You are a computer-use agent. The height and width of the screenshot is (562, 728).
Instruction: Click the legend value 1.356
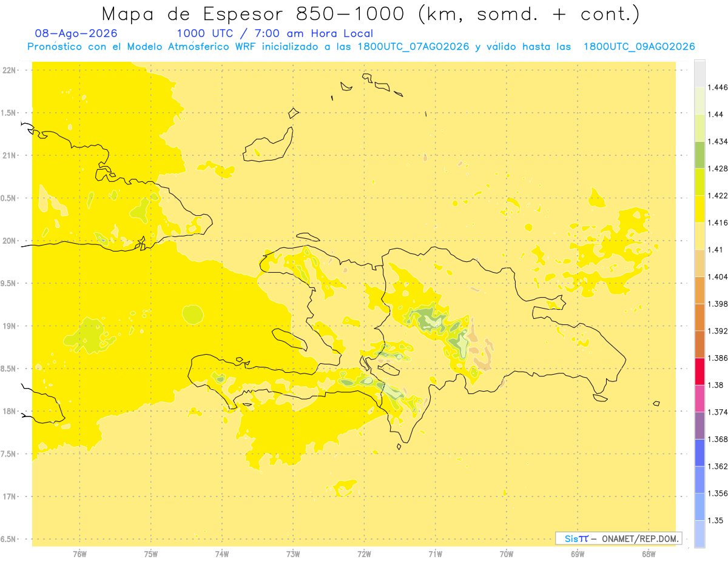(718, 493)
